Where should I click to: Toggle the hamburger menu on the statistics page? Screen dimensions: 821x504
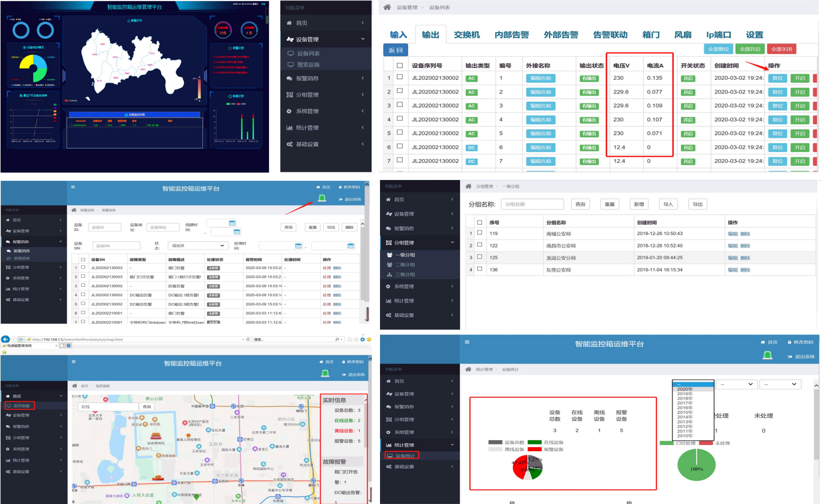pos(467,342)
